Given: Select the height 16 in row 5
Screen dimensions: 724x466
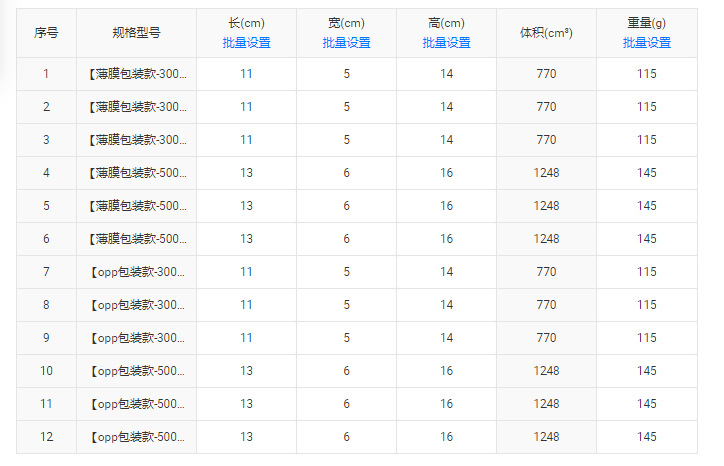Looking at the screenshot, I should click(x=446, y=206).
